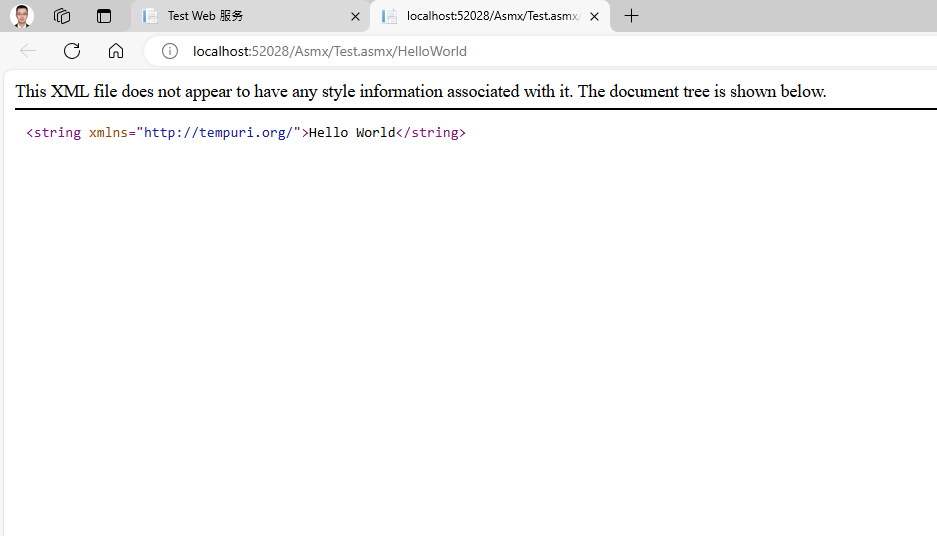This screenshot has width=937, height=536.
Task: Close the localhost:52028 Test.asmx tab
Action: (595, 17)
